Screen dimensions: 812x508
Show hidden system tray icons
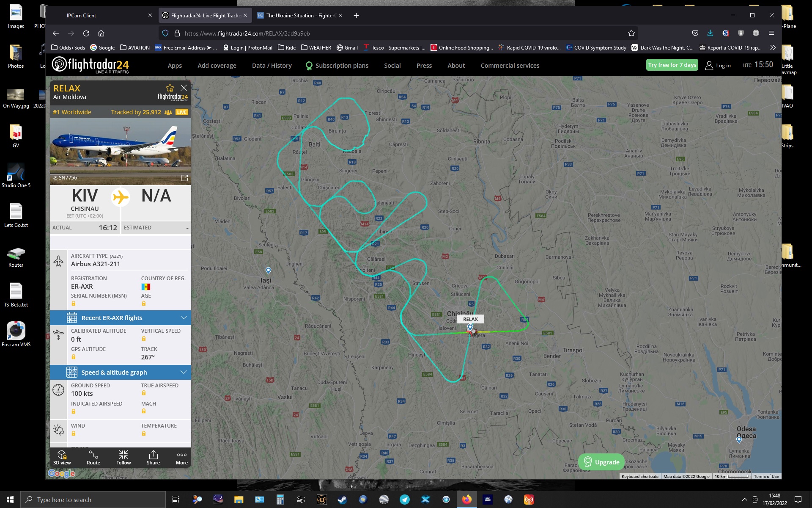pyautogui.click(x=744, y=500)
